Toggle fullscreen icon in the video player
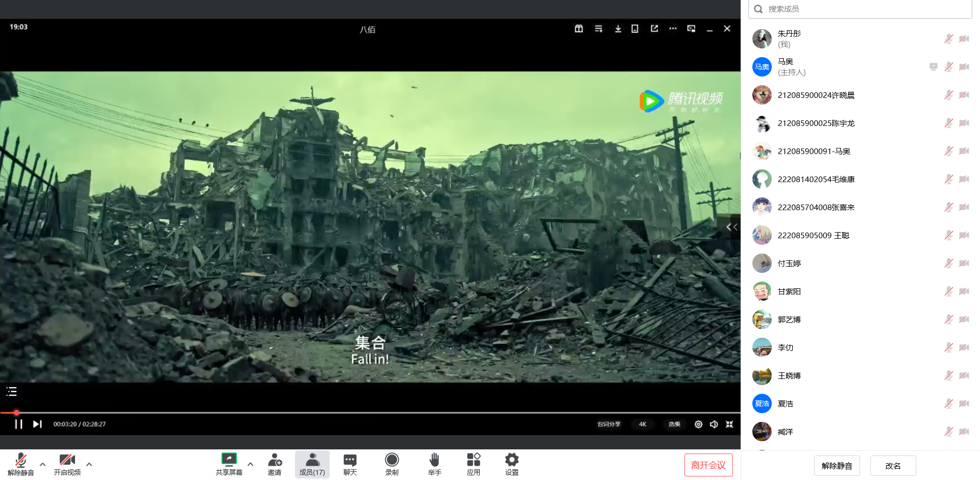Image resolution: width=980 pixels, height=480 pixels. (x=729, y=424)
